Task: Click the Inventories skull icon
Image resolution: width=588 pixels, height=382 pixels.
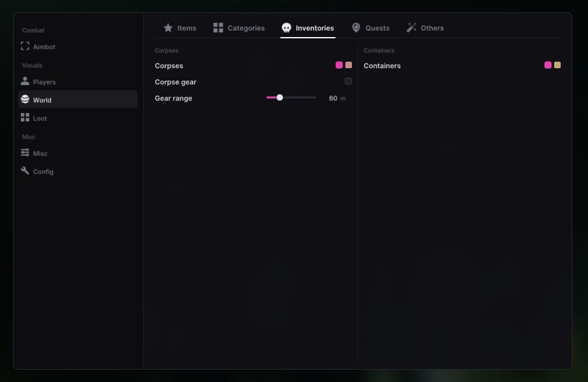Action: click(x=286, y=28)
